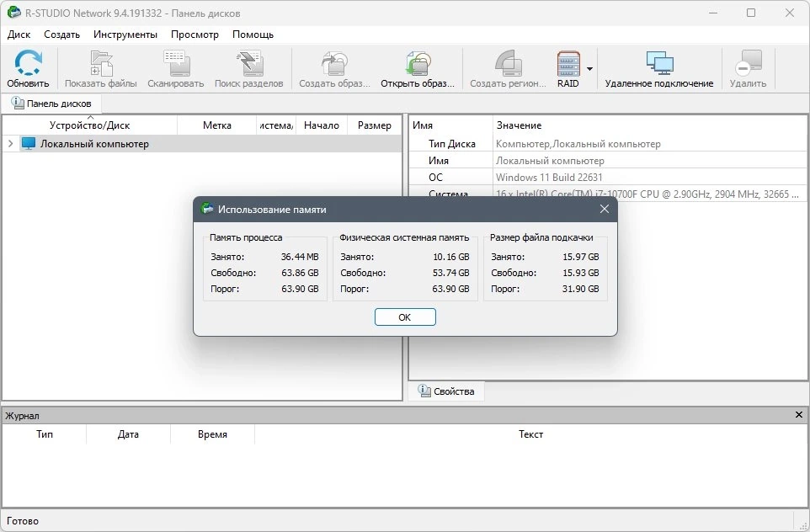Select the Локальный компьютер row

pos(202,144)
